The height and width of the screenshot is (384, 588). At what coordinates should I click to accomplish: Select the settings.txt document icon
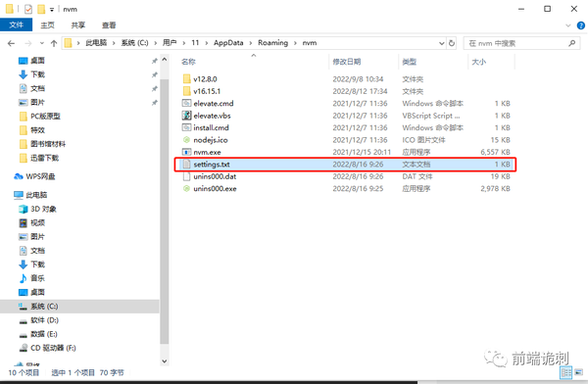pyautogui.click(x=187, y=165)
